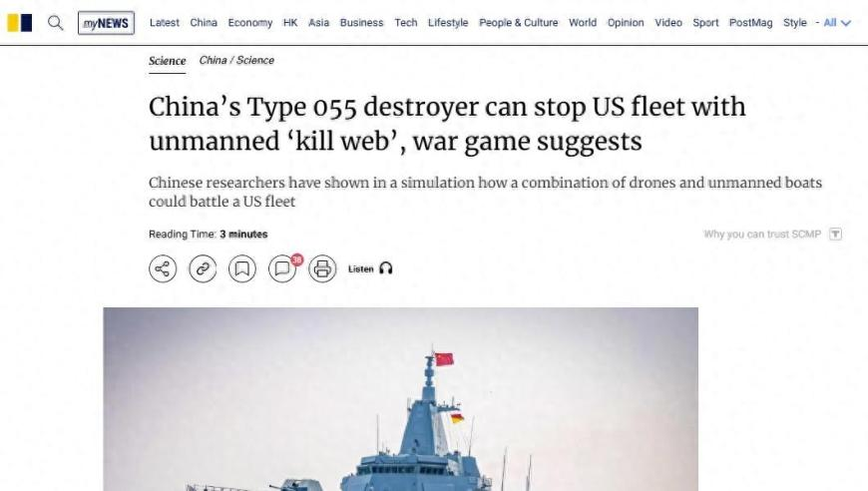Open the search magnifier icon
868x491 pixels.
(55, 23)
